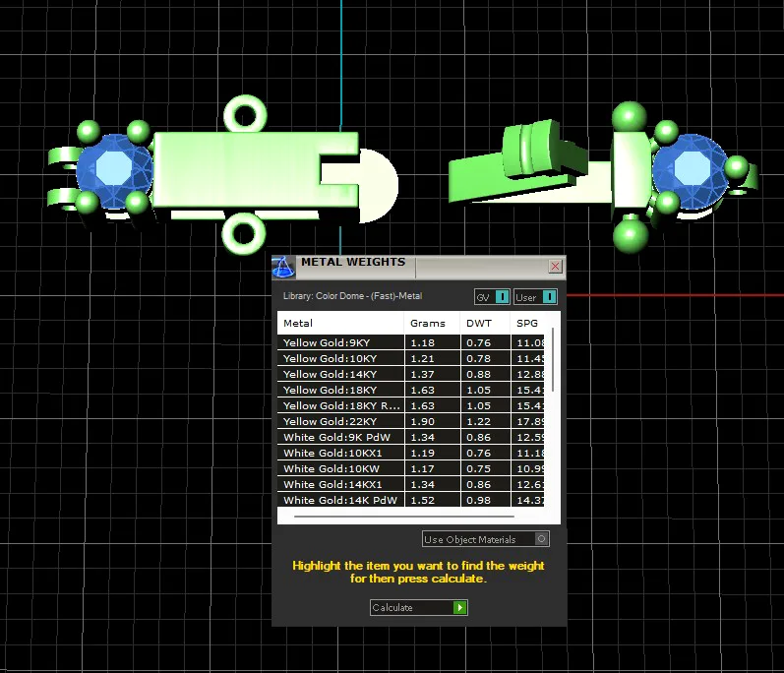Toggle the User library switch
784x673 pixels.
click(x=535, y=297)
